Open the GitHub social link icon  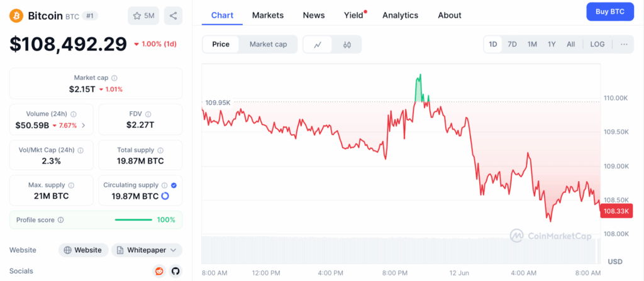coord(175,271)
